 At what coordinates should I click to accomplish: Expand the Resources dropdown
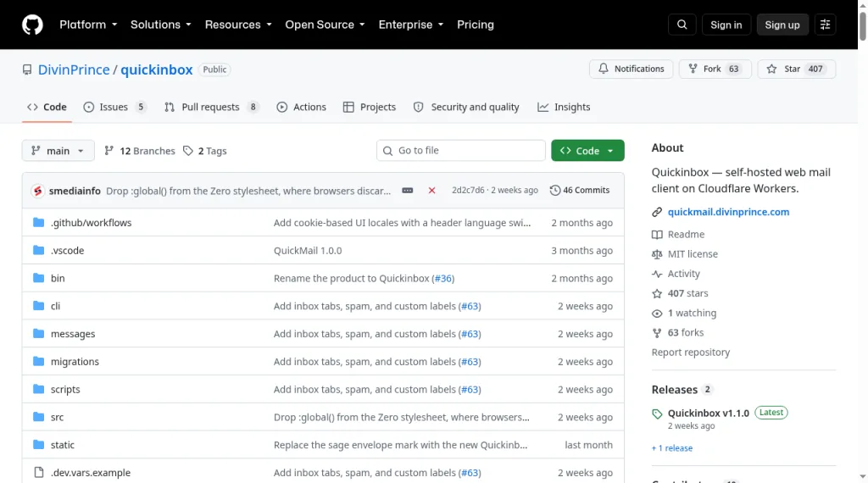pyautogui.click(x=238, y=25)
